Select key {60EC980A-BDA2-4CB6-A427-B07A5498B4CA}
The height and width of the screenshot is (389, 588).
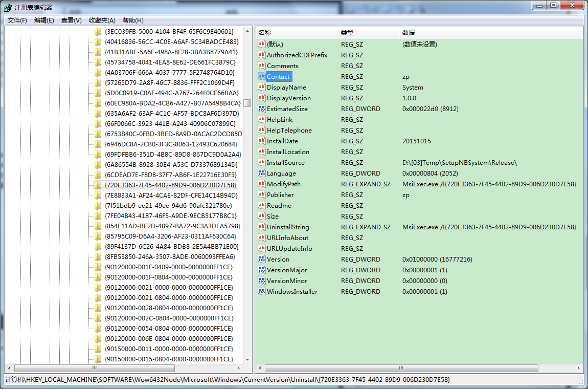coord(173,103)
